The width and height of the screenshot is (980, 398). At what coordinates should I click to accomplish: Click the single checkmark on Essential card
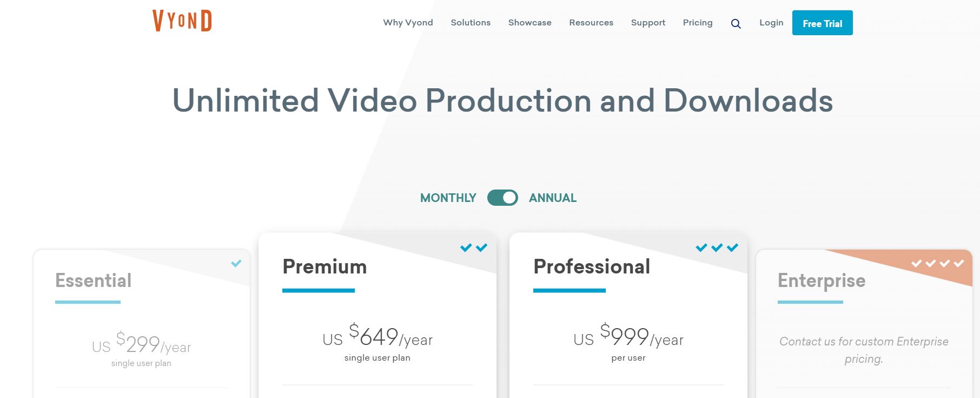(236, 264)
